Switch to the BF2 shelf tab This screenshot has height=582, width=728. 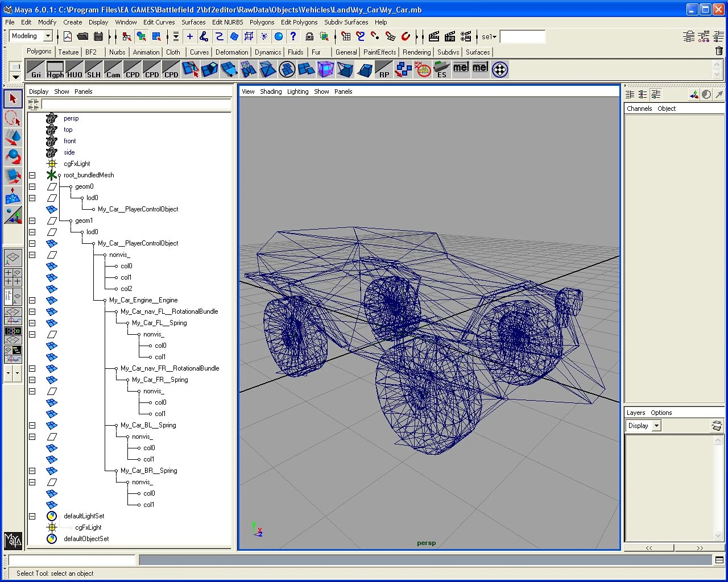(91, 52)
